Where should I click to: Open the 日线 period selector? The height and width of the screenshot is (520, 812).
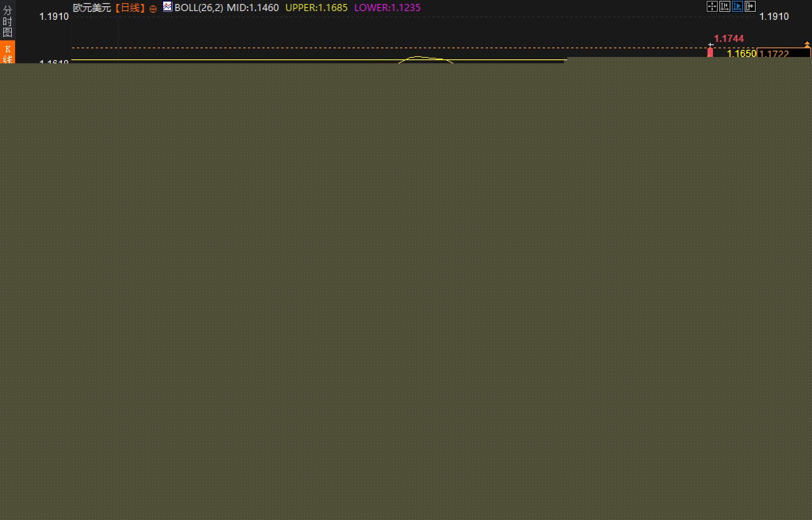[130, 8]
